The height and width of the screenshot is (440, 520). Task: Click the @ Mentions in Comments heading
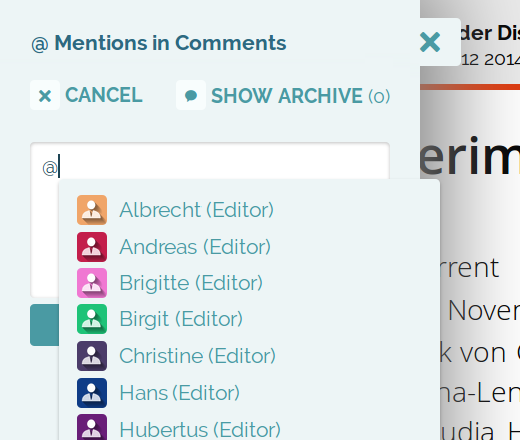click(x=159, y=43)
